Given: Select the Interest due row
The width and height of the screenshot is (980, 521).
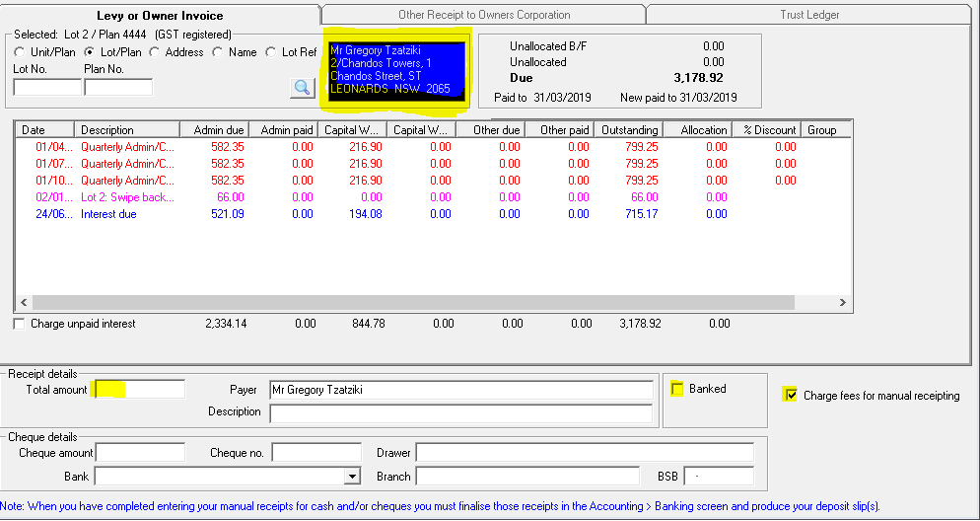Looking at the screenshot, I should (108, 214).
